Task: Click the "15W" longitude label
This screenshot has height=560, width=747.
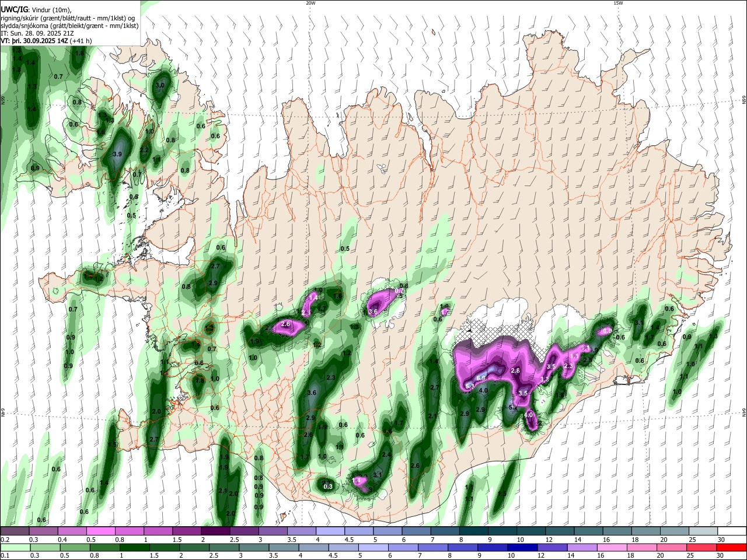Action: (x=618, y=3)
